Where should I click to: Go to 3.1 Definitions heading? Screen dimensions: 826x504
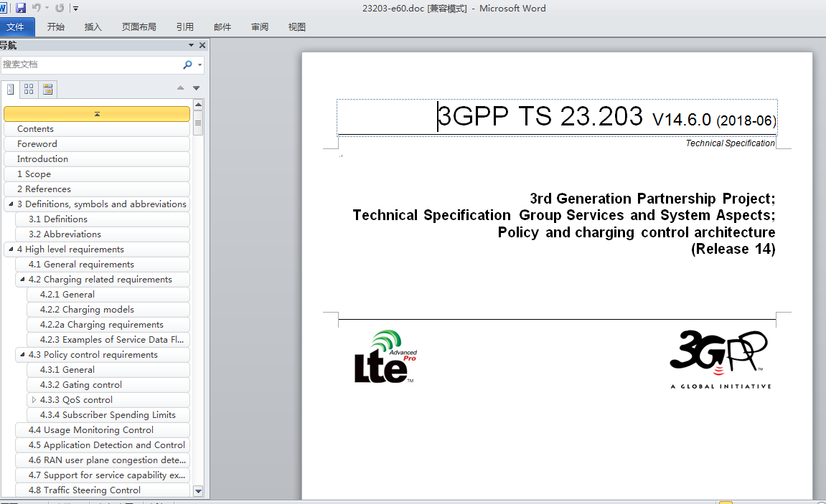tap(103, 219)
